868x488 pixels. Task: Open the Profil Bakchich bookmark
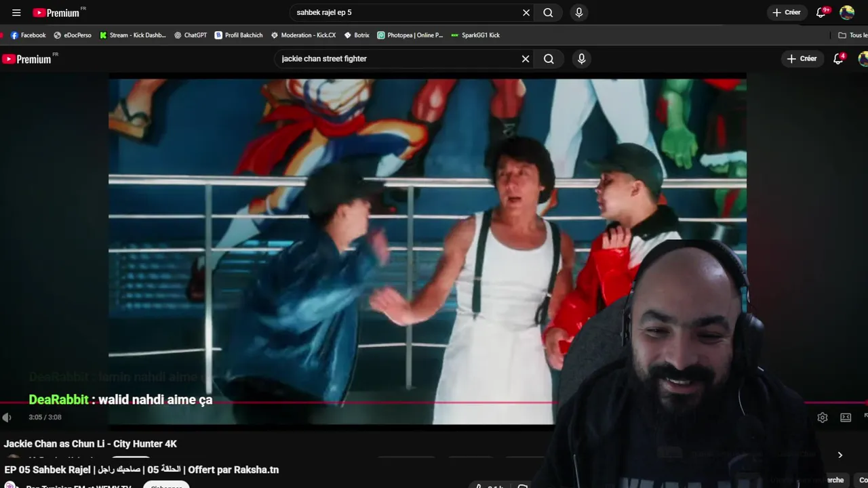pos(239,35)
